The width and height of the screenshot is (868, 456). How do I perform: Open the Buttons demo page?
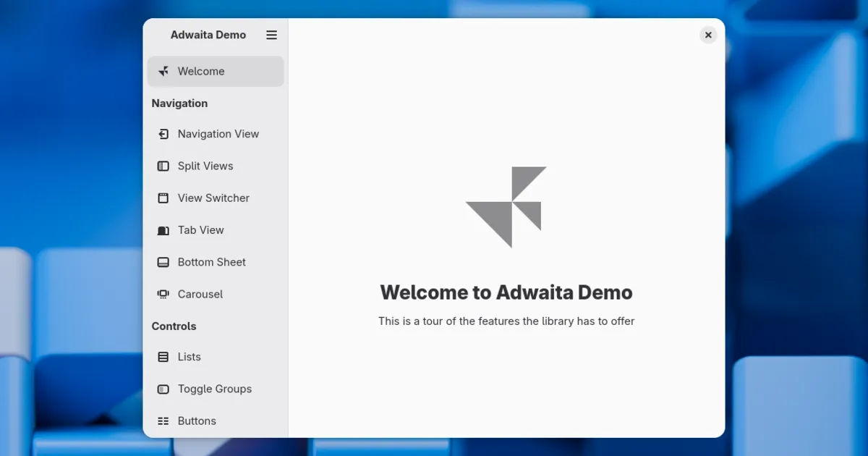coord(197,421)
